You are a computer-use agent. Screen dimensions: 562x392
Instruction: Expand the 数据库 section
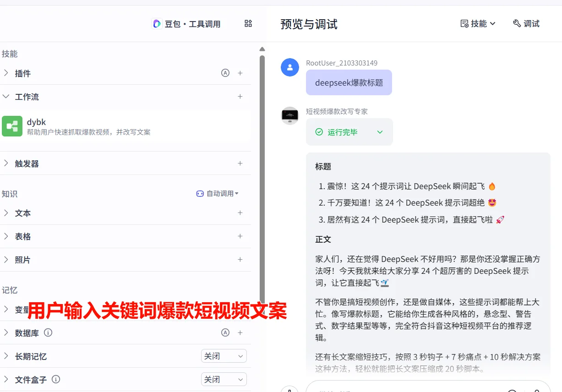click(x=6, y=333)
